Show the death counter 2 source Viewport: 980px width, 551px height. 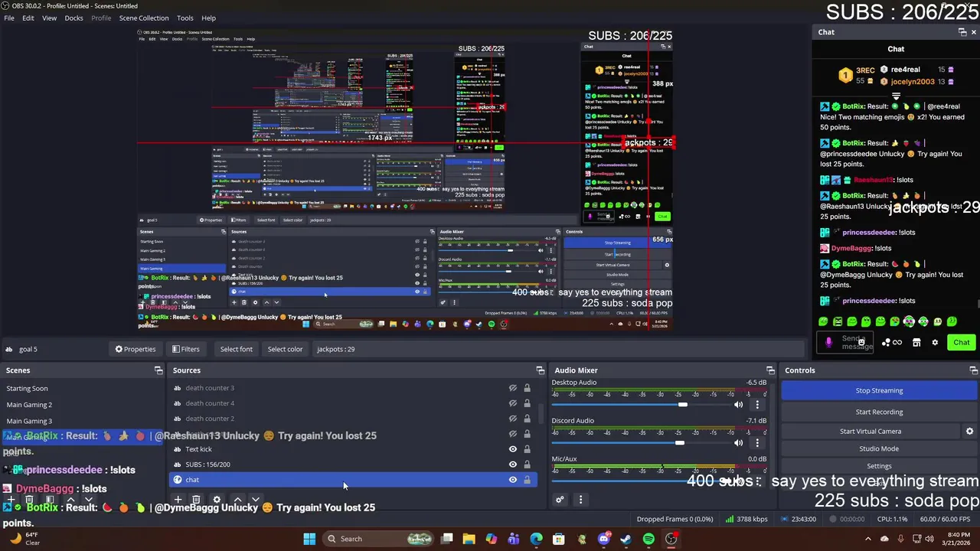pos(513,419)
